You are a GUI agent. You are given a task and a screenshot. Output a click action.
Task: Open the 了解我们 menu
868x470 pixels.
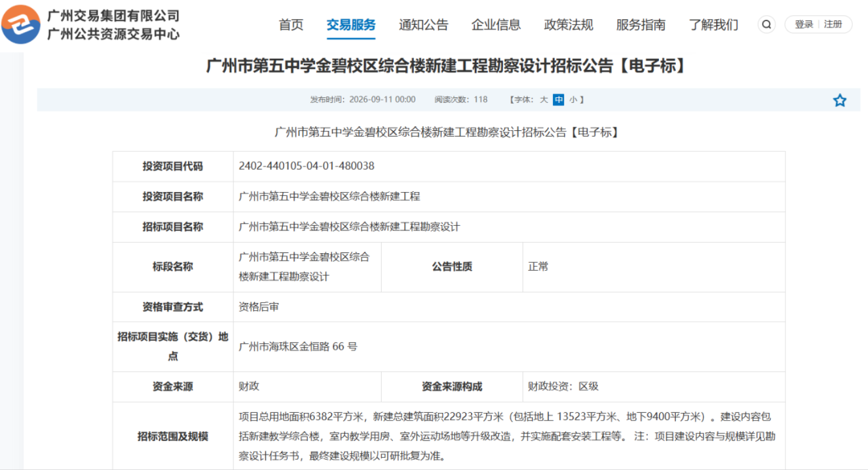coord(714,25)
